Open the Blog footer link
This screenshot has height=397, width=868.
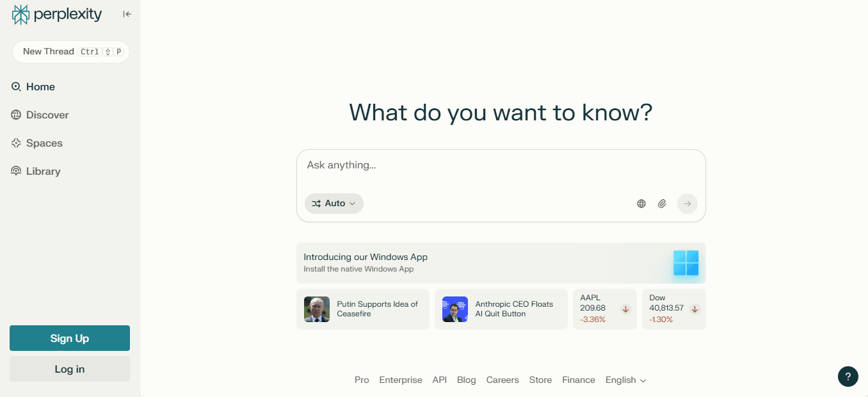(467, 380)
